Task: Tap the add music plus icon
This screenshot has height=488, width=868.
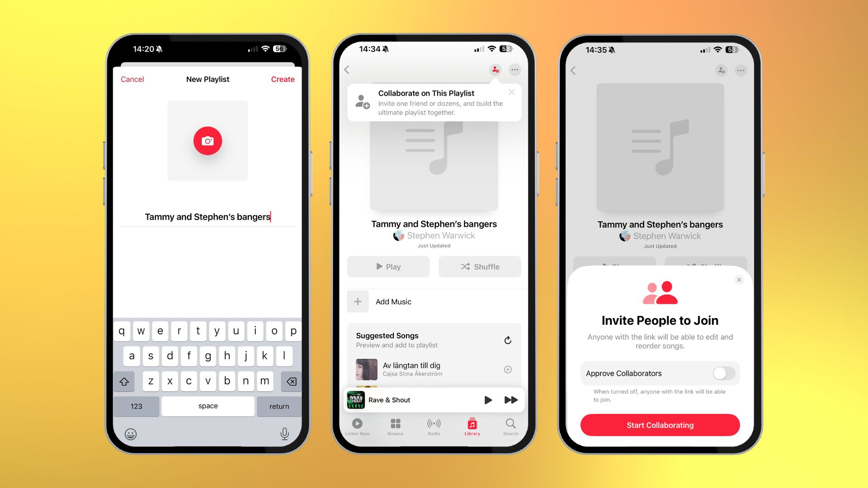Action: point(359,301)
